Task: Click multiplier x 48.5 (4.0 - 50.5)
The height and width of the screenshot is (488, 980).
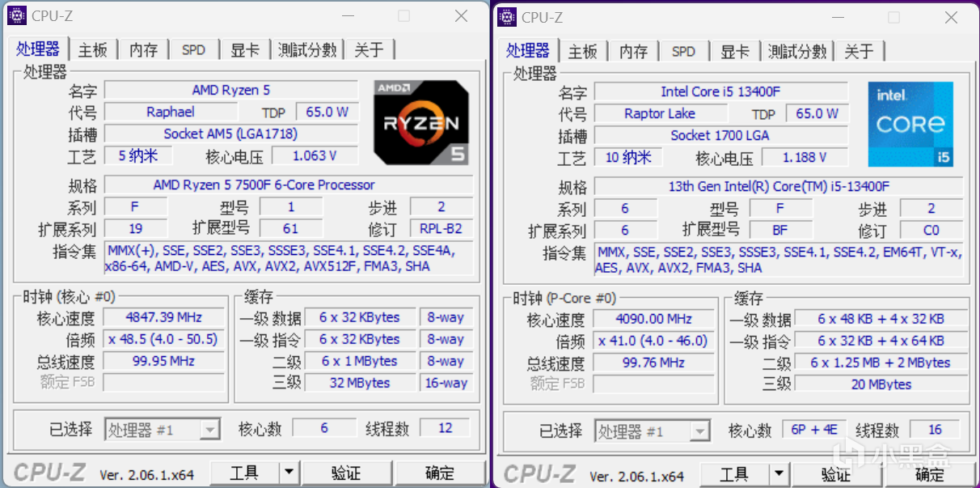Action: [x=164, y=339]
